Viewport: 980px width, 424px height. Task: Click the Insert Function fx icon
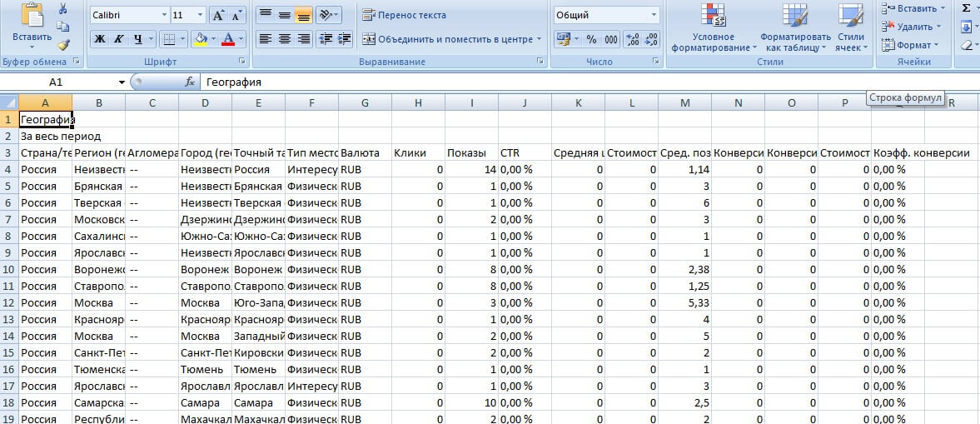[x=190, y=82]
